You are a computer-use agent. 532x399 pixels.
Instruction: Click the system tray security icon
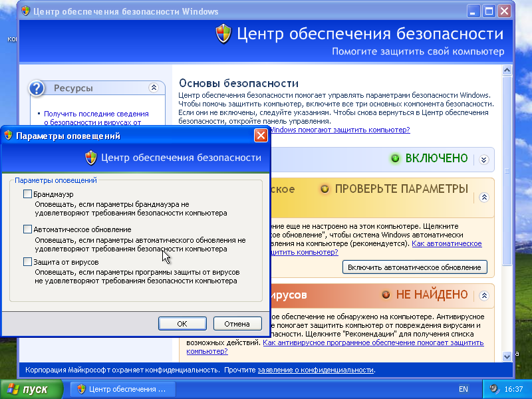(494, 389)
